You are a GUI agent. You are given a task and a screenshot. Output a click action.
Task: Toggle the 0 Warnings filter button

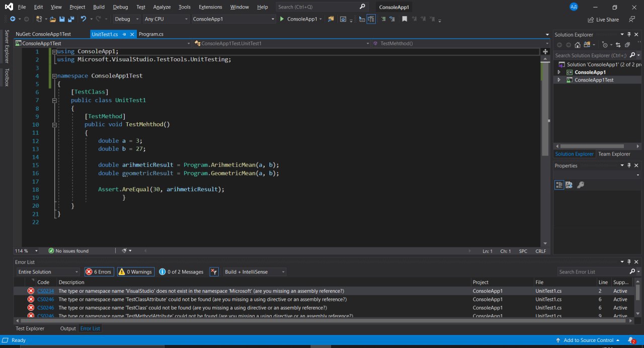coord(136,272)
